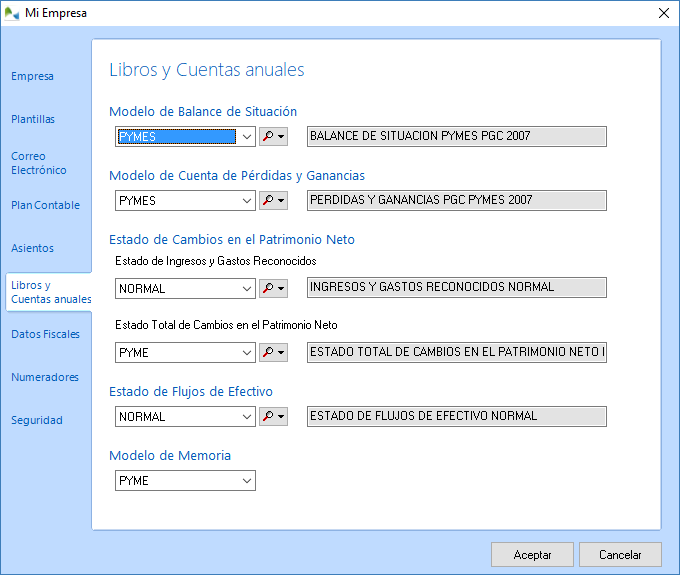Click the search icon beside Balance de Situación

pyautogui.click(x=273, y=137)
